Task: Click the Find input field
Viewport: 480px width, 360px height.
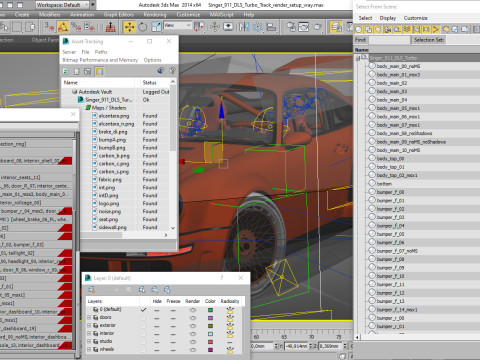Action: (389, 40)
